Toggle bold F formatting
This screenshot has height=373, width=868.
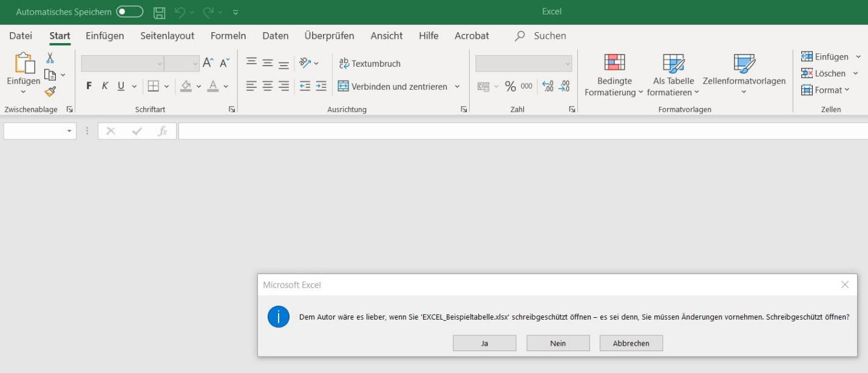coord(89,86)
